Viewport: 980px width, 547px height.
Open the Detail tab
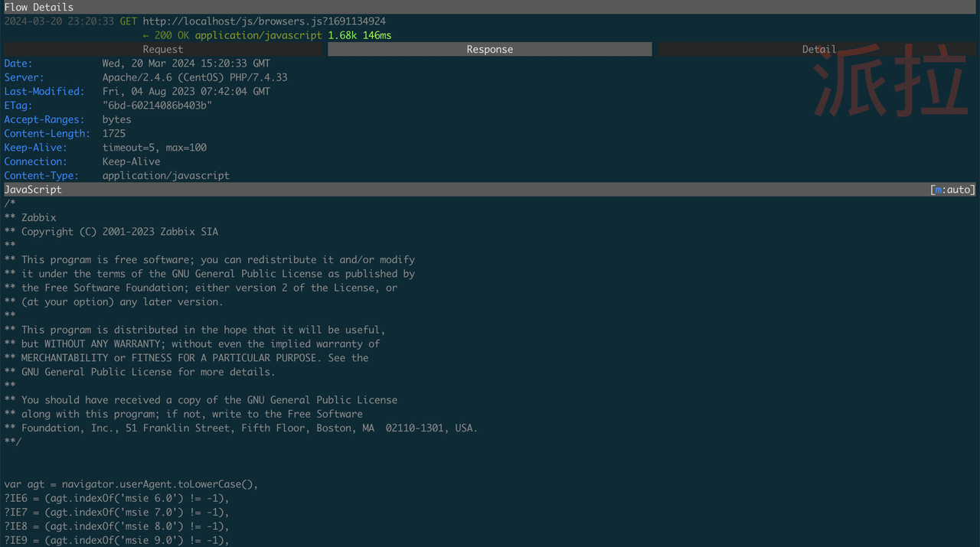click(x=818, y=50)
